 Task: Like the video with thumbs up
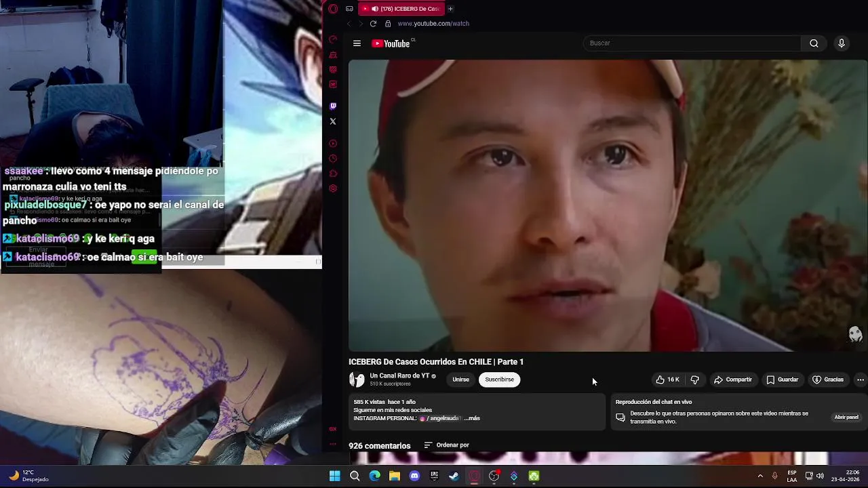(x=667, y=380)
